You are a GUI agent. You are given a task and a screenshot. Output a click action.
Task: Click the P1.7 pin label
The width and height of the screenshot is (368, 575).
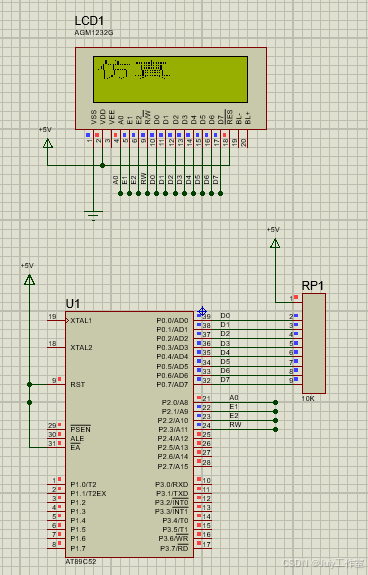pos(78,548)
